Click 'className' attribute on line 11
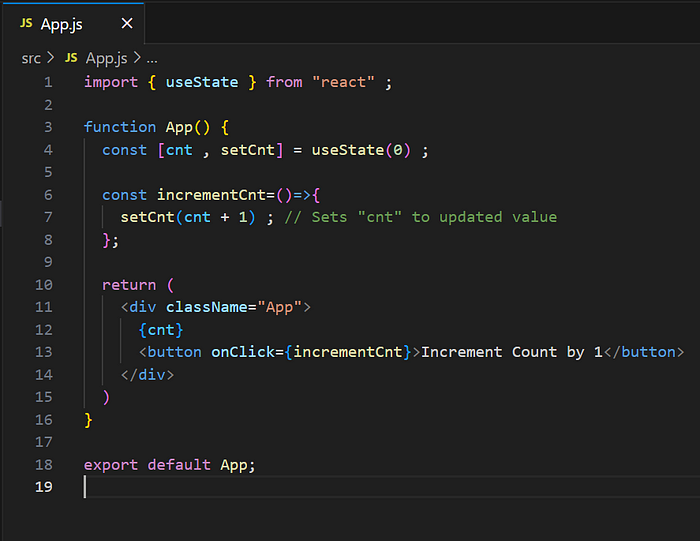The height and width of the screenshot is (541, 700). (206, 308)
